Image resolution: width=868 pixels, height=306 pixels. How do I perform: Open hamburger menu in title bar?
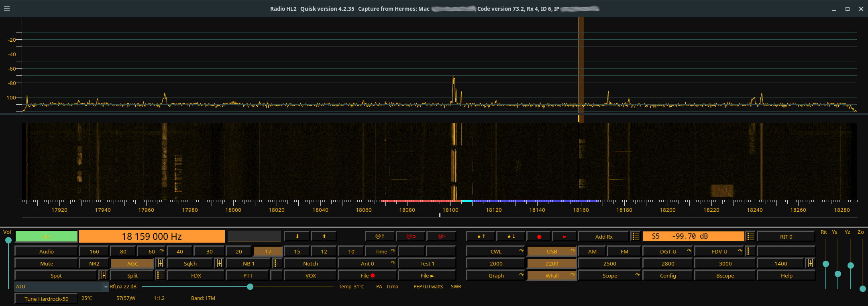coord(7,9)
